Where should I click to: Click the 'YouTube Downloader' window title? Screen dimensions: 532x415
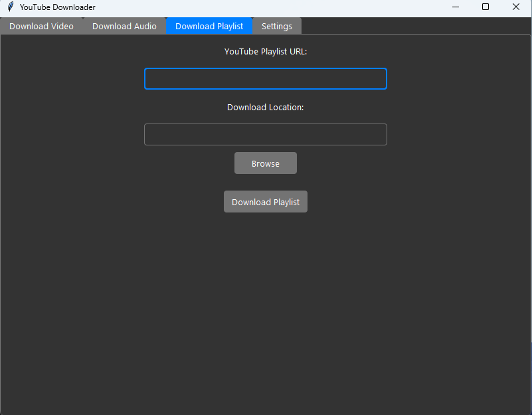pos(57,7)
